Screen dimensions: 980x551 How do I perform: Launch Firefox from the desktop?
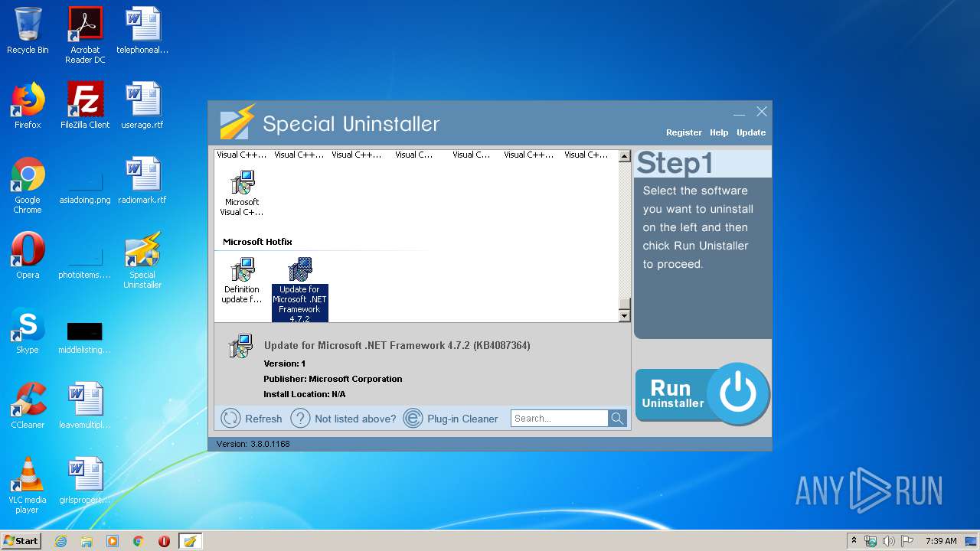(28, 106)
